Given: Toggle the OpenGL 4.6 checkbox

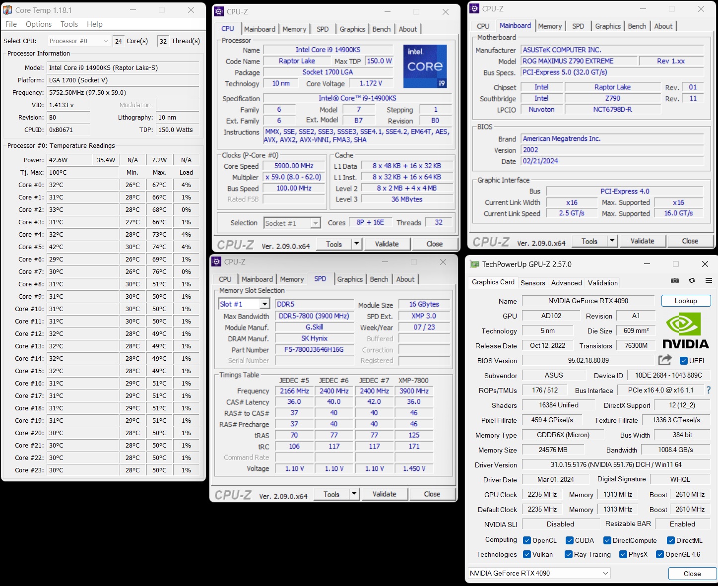Looking at the screenshot, I should click(x=660, y=554).
